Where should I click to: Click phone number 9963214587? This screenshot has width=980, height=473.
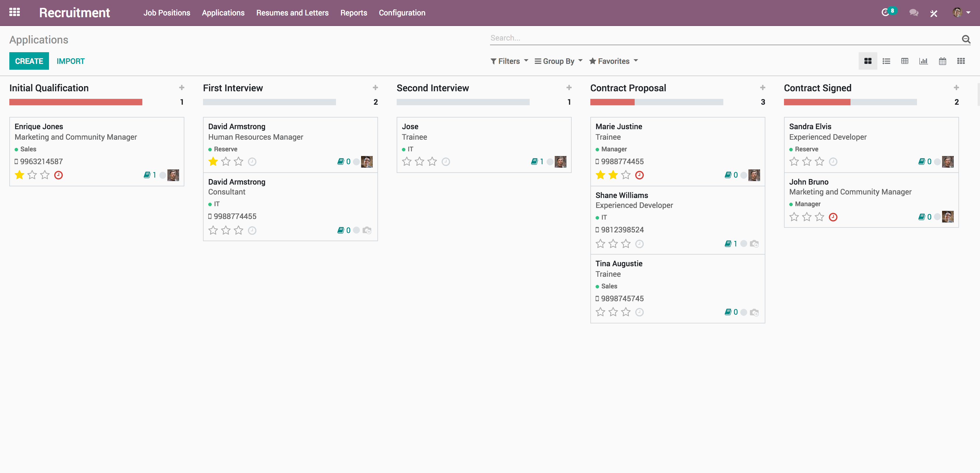[41, 162]
